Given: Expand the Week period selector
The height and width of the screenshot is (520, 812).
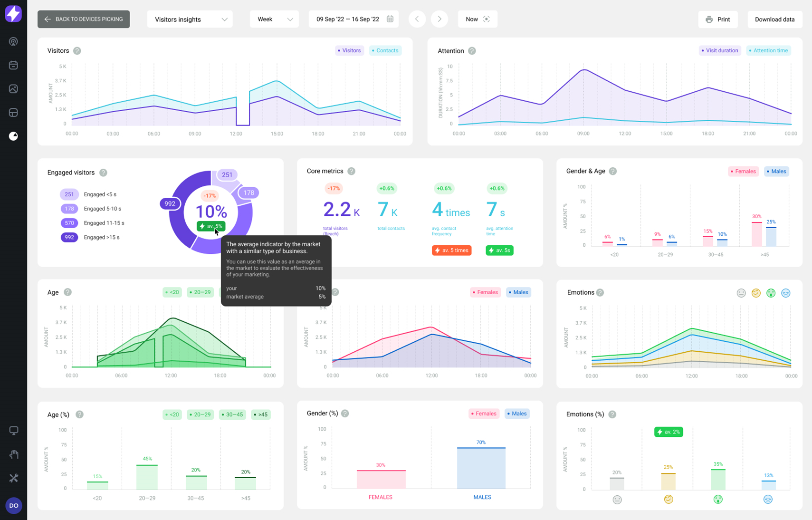Looking at the screenshot, I should (x=274, y=19).
